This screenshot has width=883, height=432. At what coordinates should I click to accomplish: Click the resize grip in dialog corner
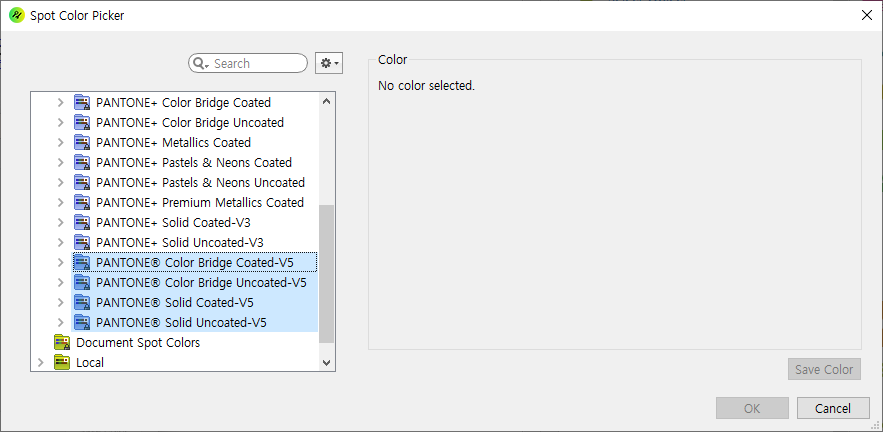click(875, 424)
